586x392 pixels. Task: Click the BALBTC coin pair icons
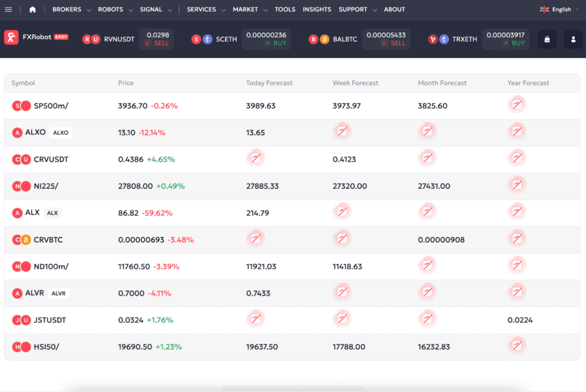pos(319,39)
